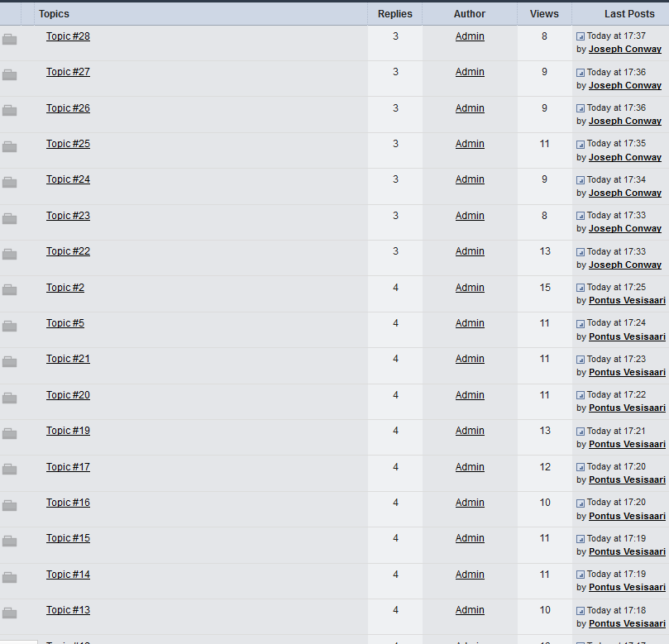Viewport: 669px width, 644px height.
Task: Open Joseph Conway profile in Topic #22 row
Action: (625, 265)
